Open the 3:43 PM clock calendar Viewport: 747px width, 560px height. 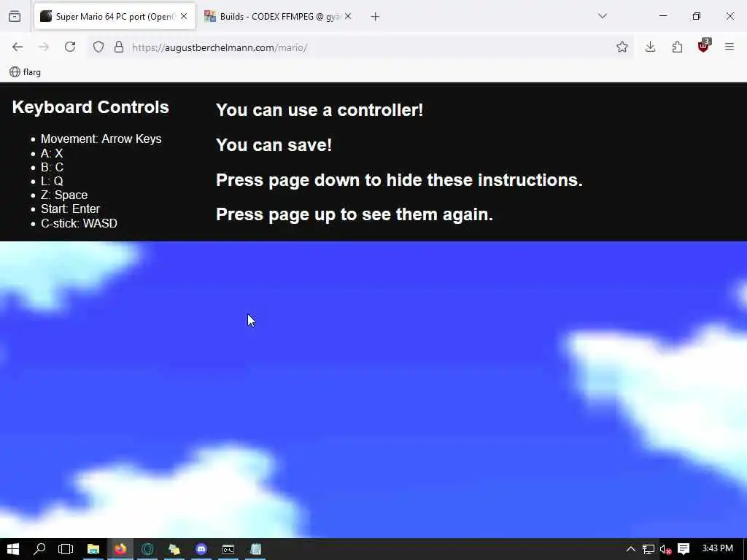(718, 548)
